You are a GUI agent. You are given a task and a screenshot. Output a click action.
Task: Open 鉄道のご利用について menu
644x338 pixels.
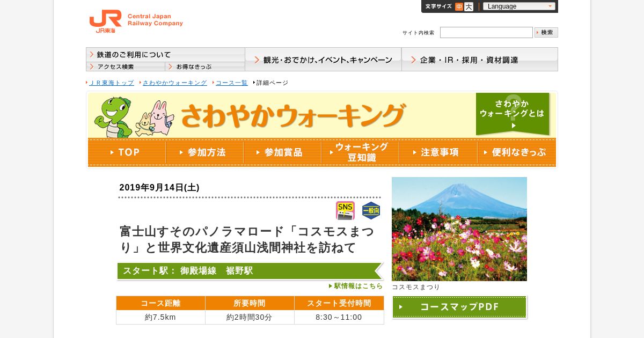165,55
